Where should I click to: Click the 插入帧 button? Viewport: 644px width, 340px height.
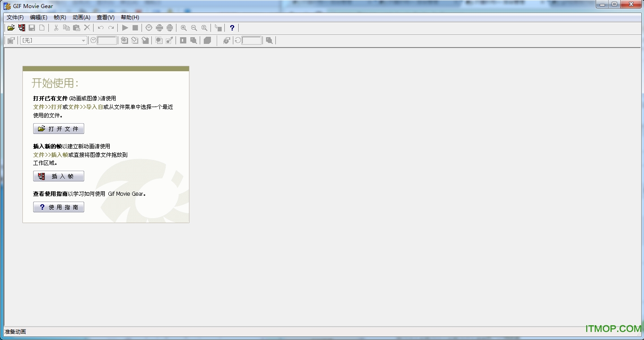coord(59,176)
